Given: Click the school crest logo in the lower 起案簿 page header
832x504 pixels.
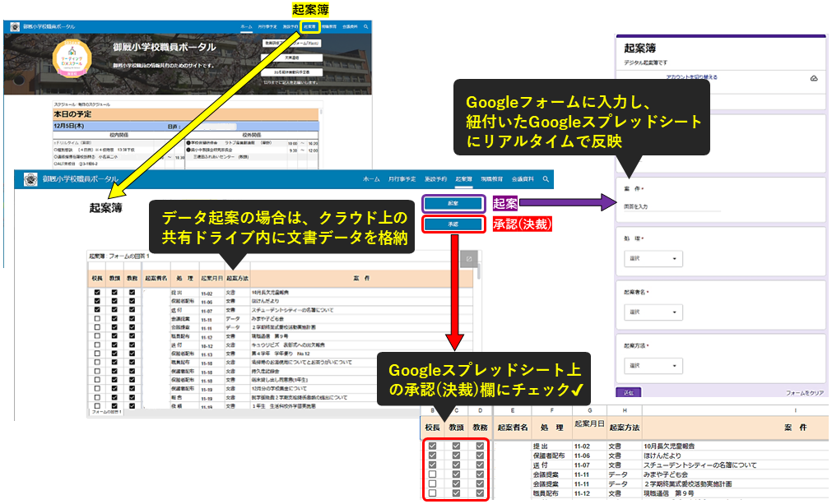Looking at the screenshot, I should coord(28,178).
